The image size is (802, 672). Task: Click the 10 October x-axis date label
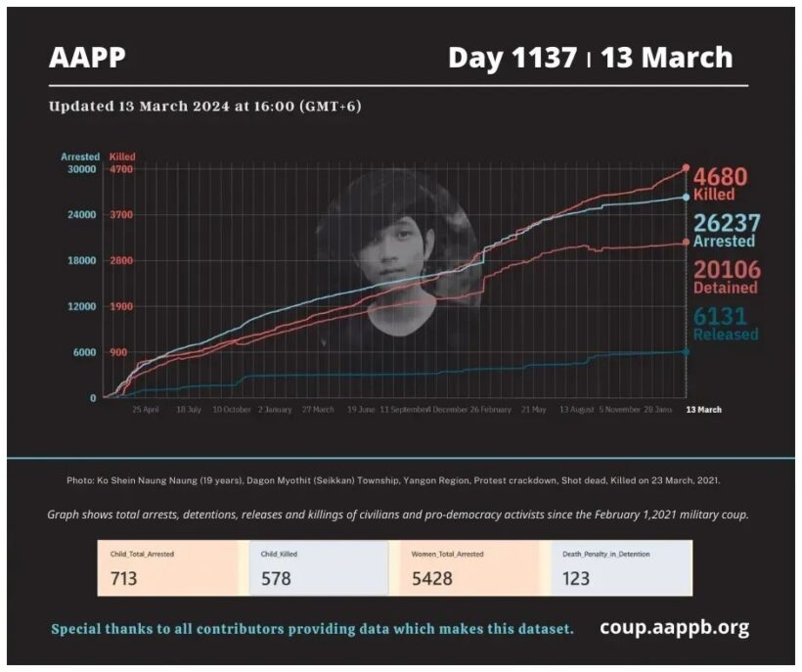pos(232,410)
